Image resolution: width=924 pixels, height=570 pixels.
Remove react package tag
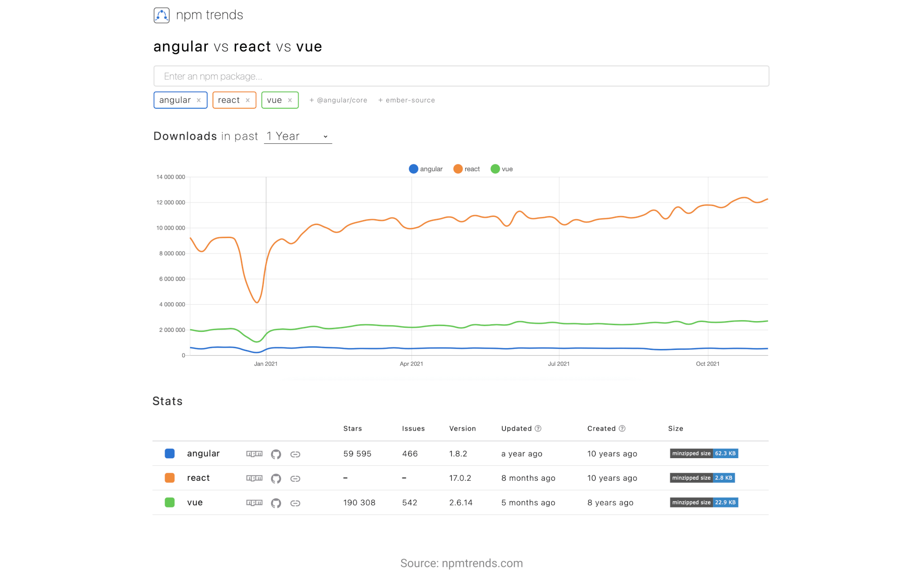point(248,100)
